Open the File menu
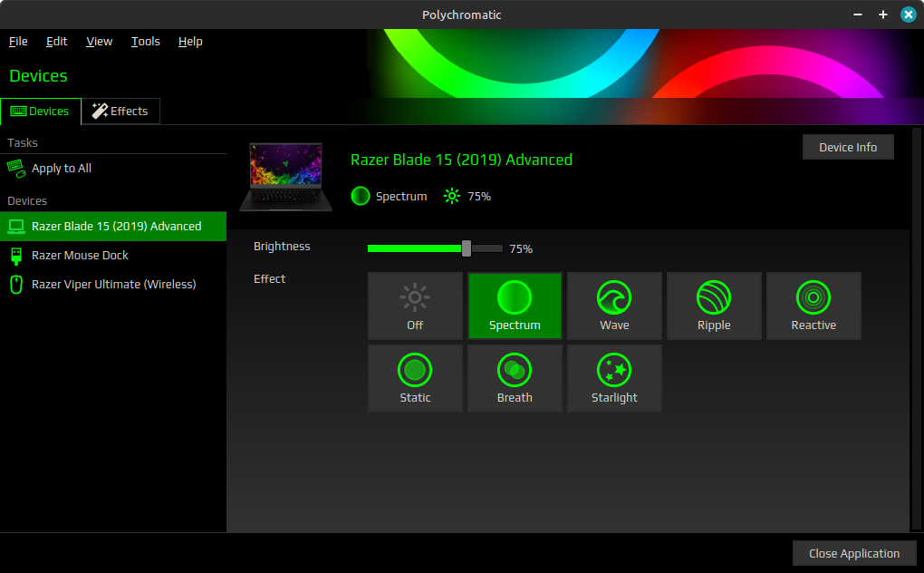Image resolution: width=924 pixels, height=573 pixels. 18,42
